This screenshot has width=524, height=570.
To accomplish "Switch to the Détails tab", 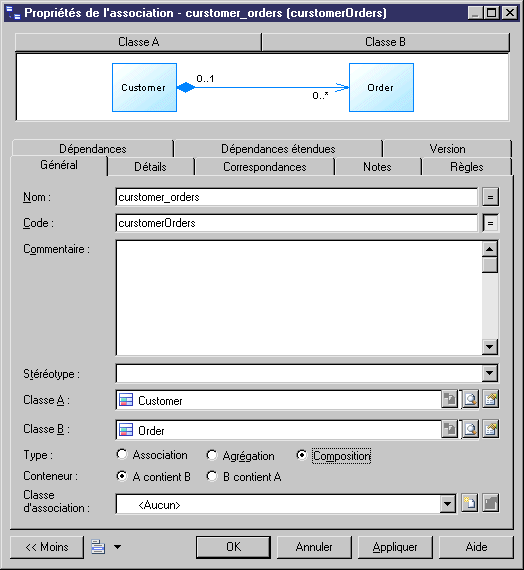I will pyautogui.click(x=150, y=167).
